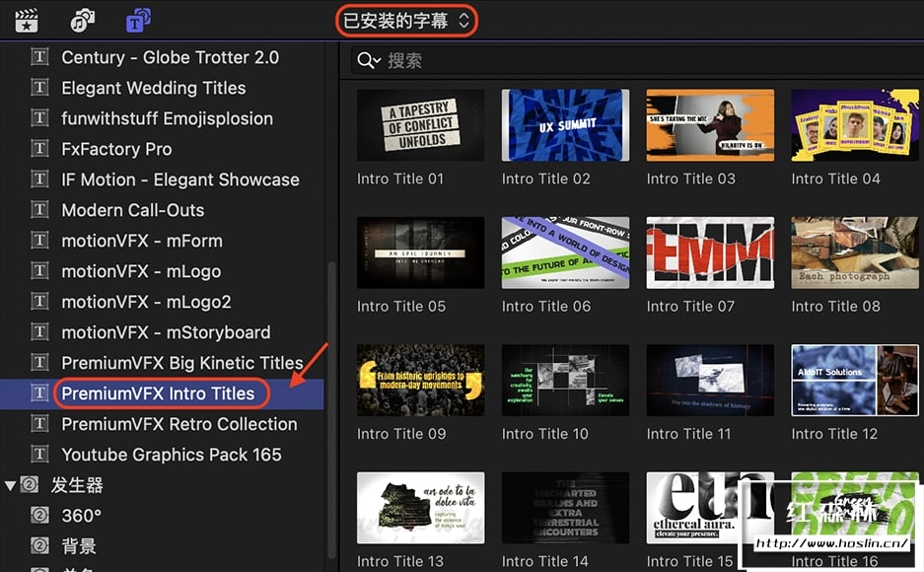Select funwithstuff Emojisplosion category
Screen dimensions: 924x572
pyautogui.click(x=168, y=118)
